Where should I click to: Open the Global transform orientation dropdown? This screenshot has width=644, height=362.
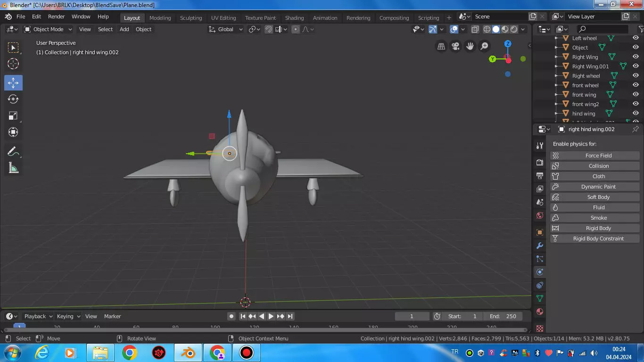(226, 29)
